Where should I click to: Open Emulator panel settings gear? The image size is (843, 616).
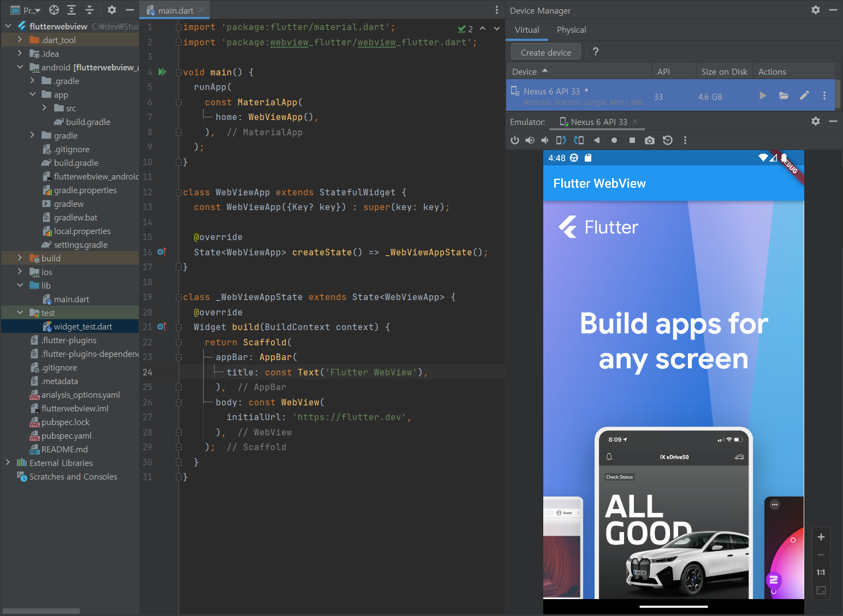click(x=816, y=121)
